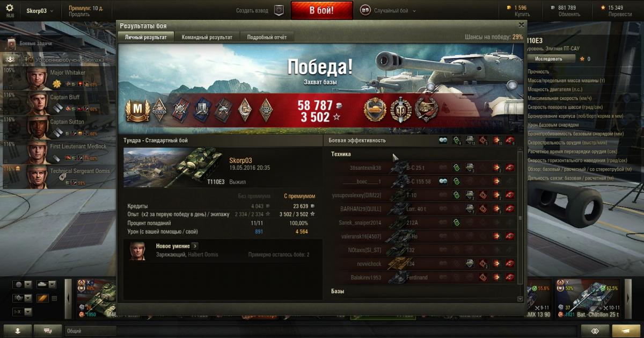Click the game settings gear icon
Image resolution: width=644 pixels, height=338 pixels.
pos(10,8)
